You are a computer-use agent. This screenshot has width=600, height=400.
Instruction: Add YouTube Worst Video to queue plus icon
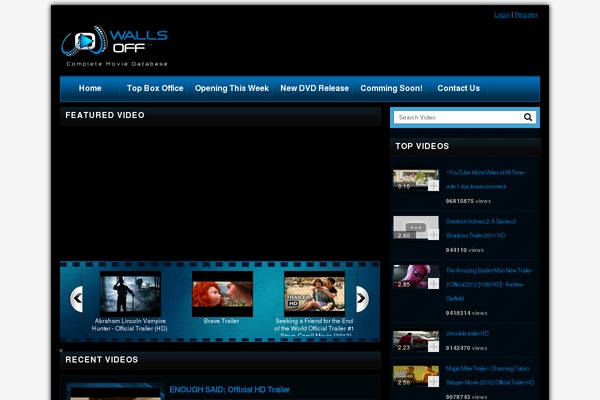(433, 185)
